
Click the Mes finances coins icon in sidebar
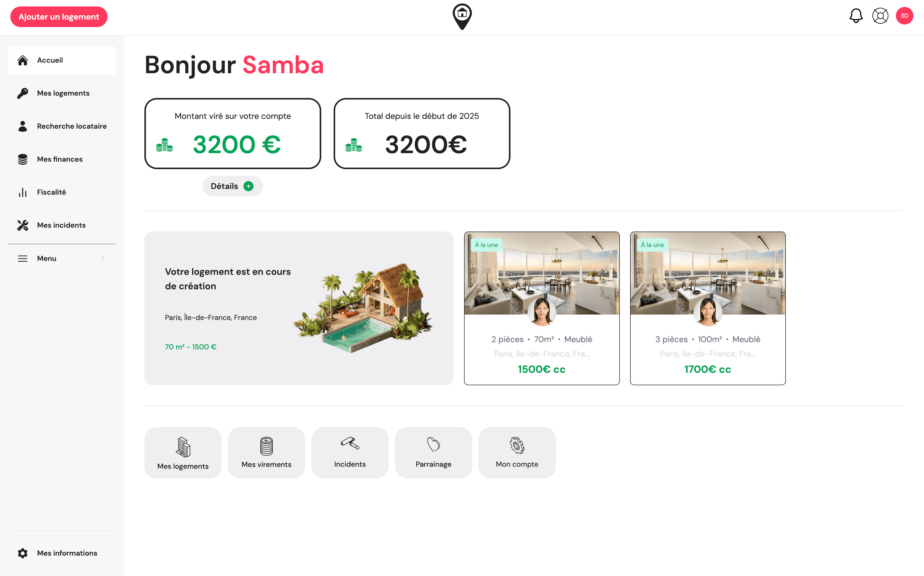click(22, 159)
